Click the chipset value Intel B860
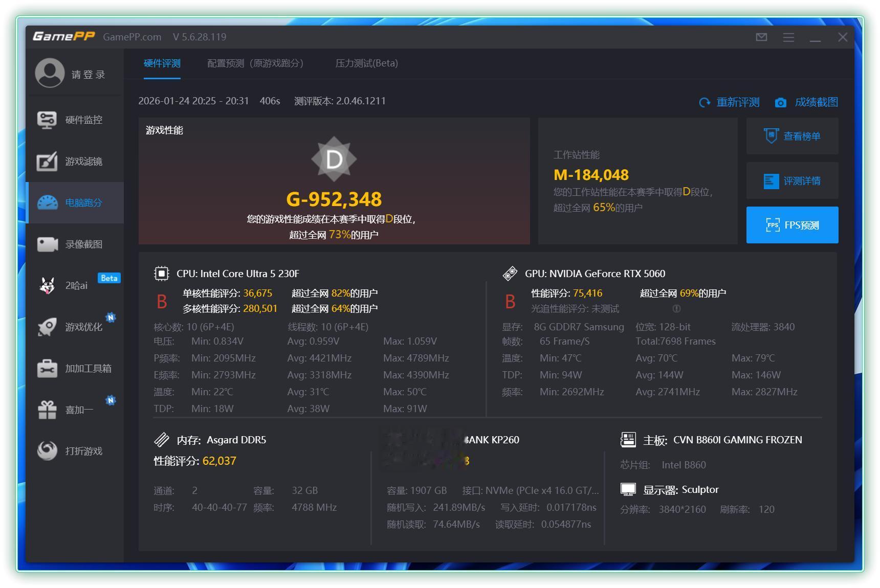The width and height of the screenshot is (880, 588). (x=684, y=465)
